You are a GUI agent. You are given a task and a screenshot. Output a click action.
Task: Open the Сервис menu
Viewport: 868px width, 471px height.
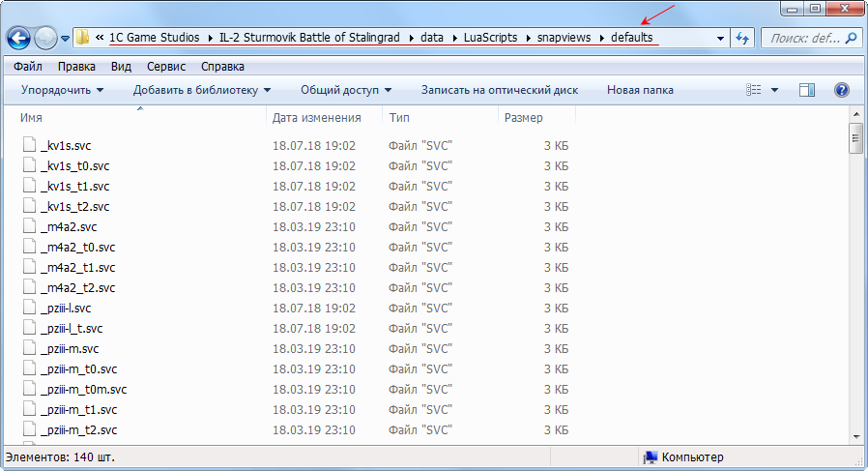pos(166,67)
